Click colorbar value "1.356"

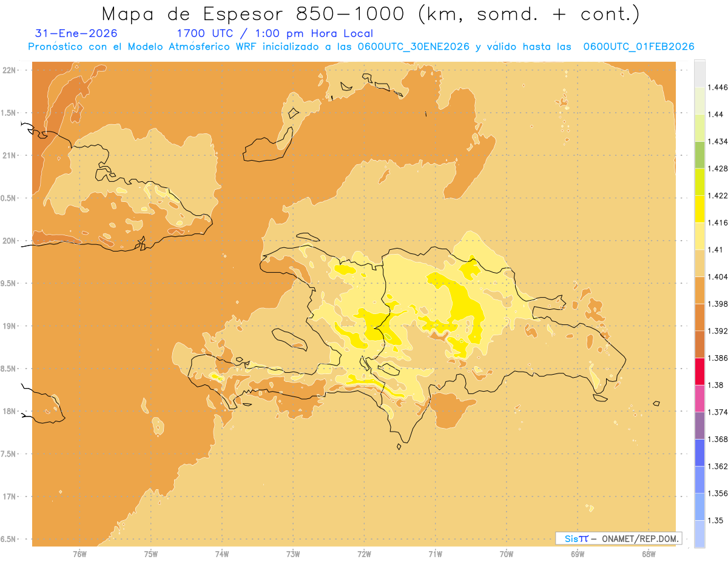[719, 493]
